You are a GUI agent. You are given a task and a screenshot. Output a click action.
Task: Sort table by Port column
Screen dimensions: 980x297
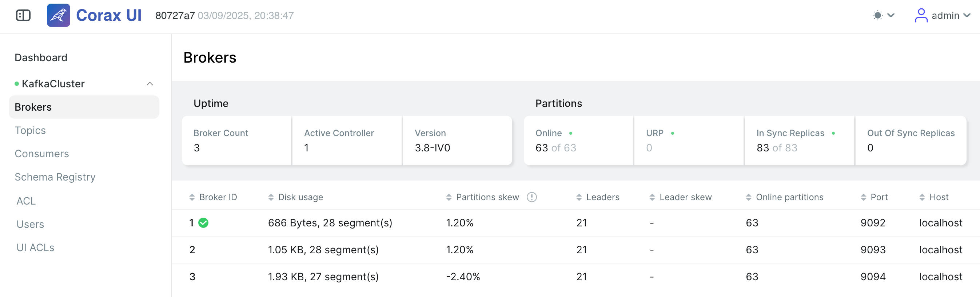(x=874, y=197)
